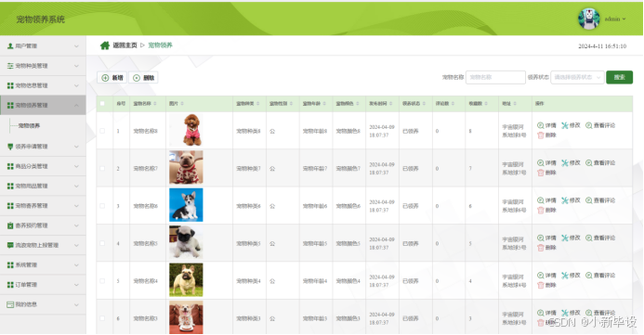Sort table by 评论数 column
The image size is (644, 335).
[453, 104]
